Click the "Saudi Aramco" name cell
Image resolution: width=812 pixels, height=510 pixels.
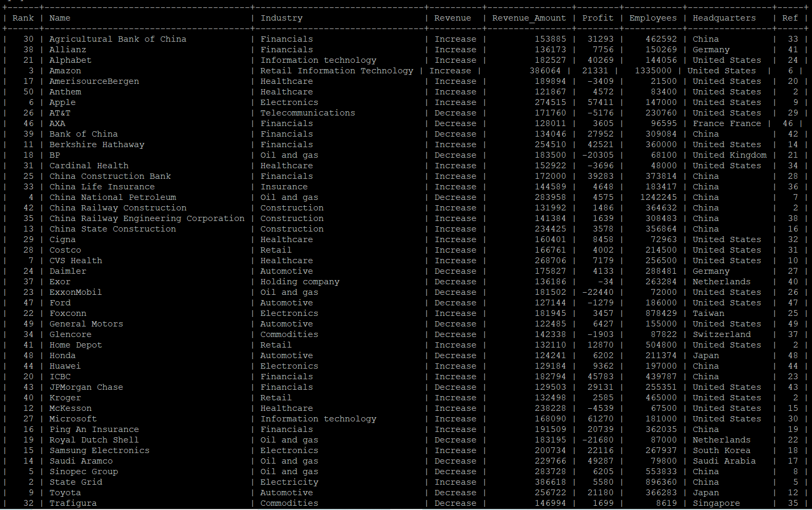coord(81,461)
